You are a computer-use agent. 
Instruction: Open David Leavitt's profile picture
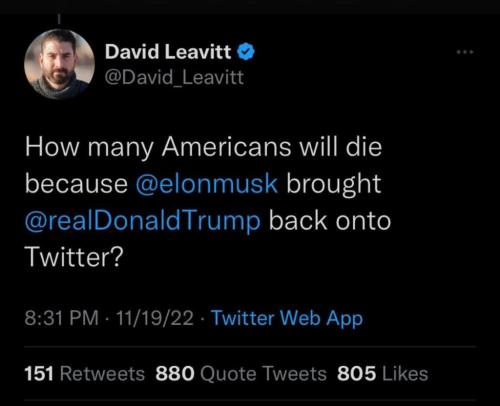[59, 64]
